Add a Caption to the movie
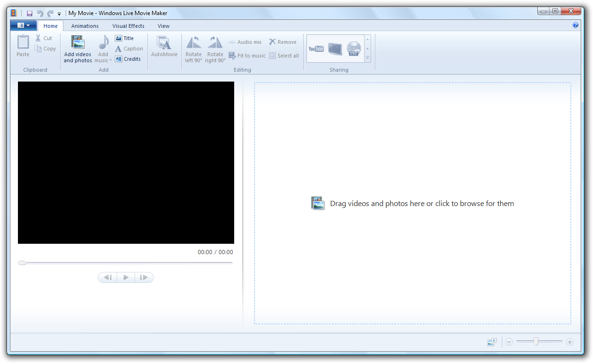Viewport: 593px width, 364px height. pyautogui.click(x=129, y=49)
